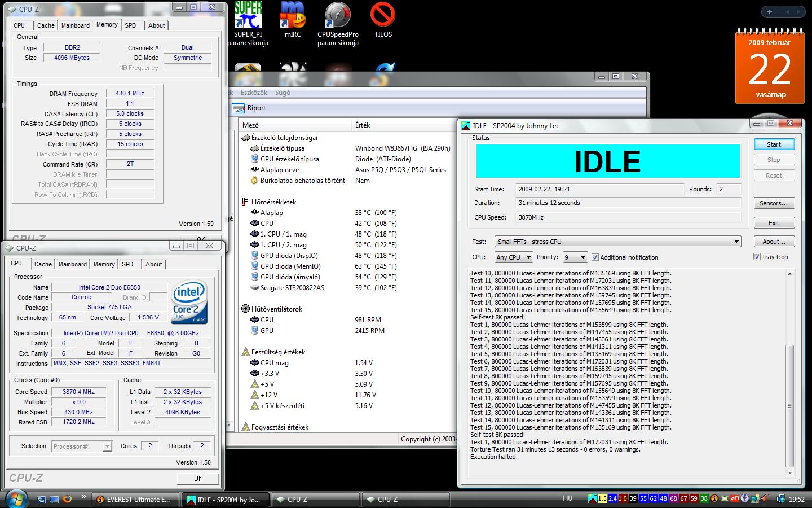Open the ATI tray icon
Screen dimensions: 812x508
735,498
